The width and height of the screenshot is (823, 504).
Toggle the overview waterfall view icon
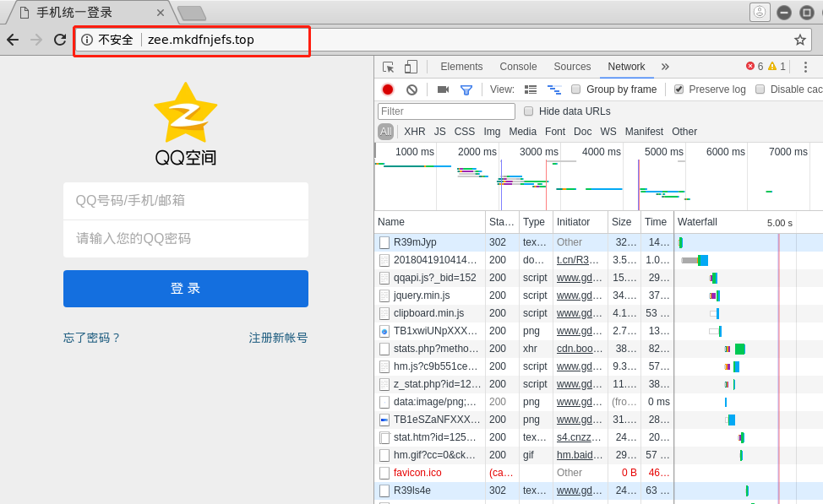coord(554,89)
